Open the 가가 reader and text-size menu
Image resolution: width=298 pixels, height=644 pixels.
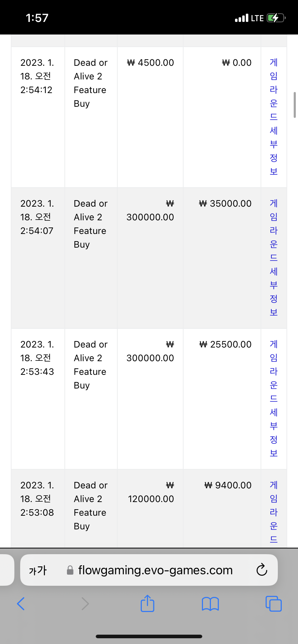point(38,570)
